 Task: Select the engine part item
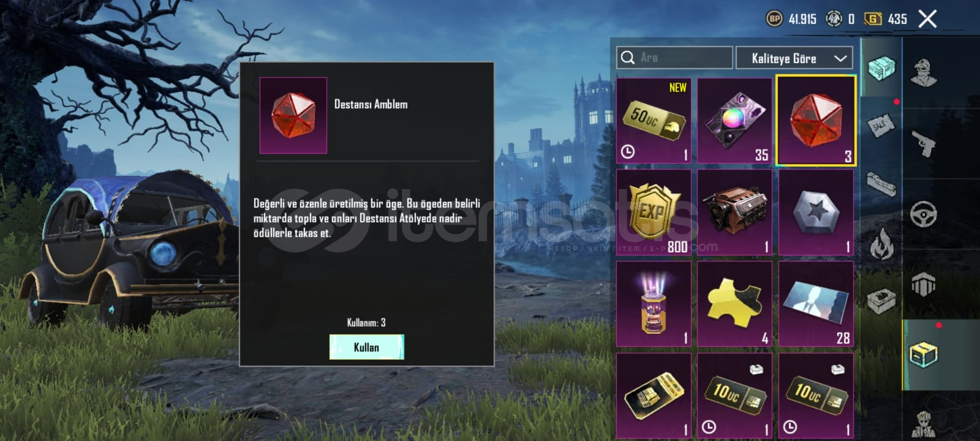(x=734, y=212)
